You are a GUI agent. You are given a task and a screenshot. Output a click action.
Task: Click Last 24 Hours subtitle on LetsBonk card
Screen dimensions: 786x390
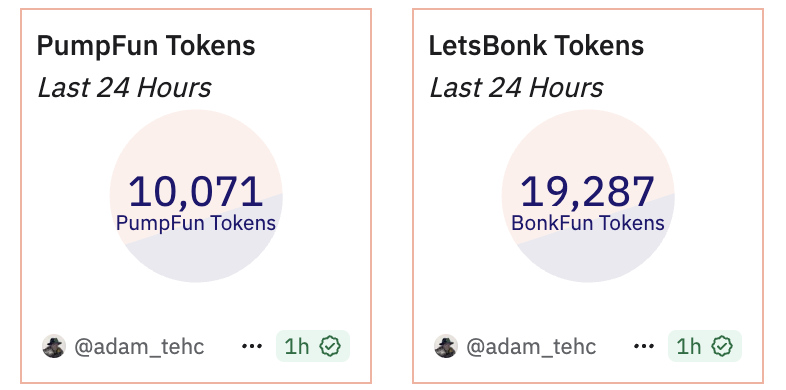coord(516,88)
